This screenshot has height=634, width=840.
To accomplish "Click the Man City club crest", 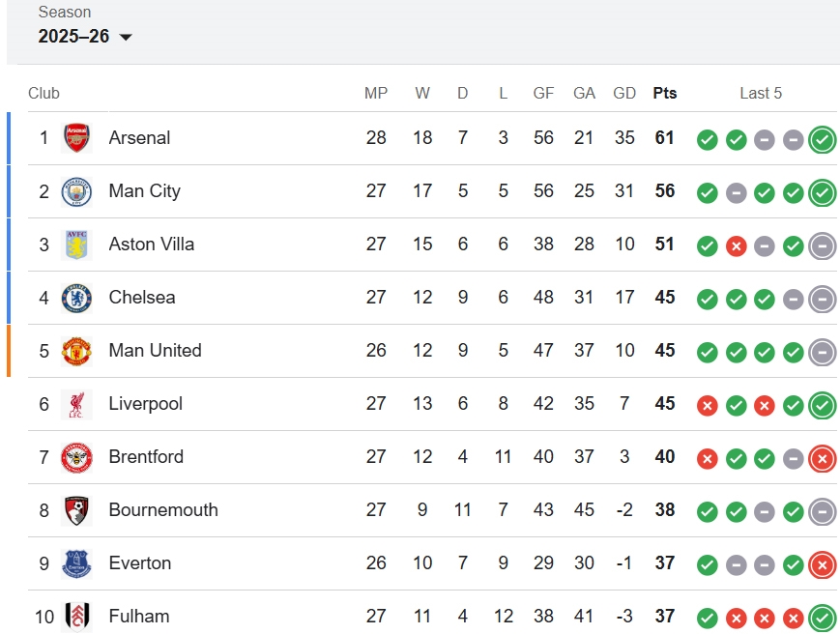I will pyautogui.click(x=76, y=191).
